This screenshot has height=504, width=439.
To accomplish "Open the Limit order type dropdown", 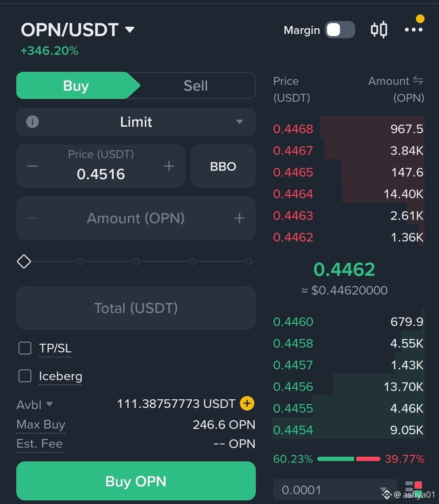I will coord(136,122).
